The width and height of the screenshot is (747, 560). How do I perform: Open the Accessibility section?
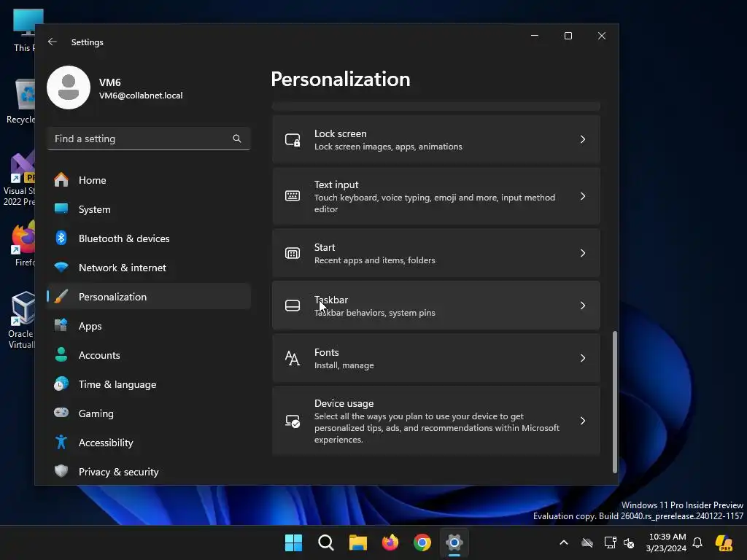tap(149, 443)
